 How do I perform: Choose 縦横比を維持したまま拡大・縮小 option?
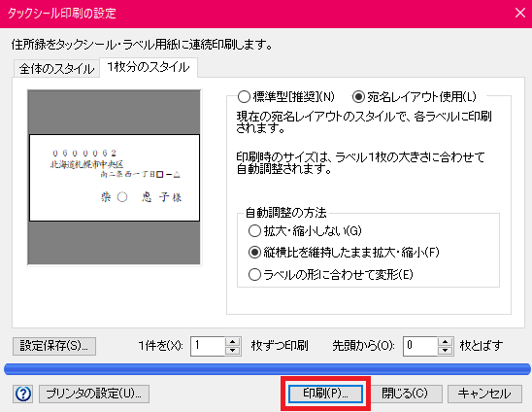pyautogui.click(x=344, y=253)
